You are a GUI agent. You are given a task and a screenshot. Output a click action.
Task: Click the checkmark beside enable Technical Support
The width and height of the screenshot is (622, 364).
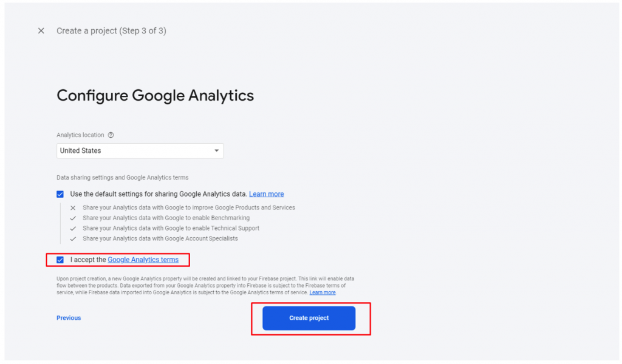pos(73,229)
